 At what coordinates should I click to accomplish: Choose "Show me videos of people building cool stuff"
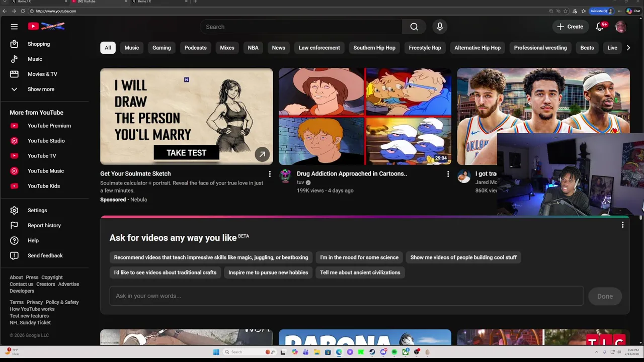tap(463, 257)
